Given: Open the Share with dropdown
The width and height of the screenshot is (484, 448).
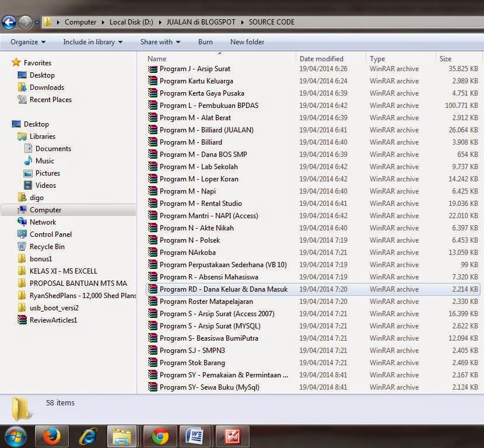Looking at the screenshot, I should point(159,42).
